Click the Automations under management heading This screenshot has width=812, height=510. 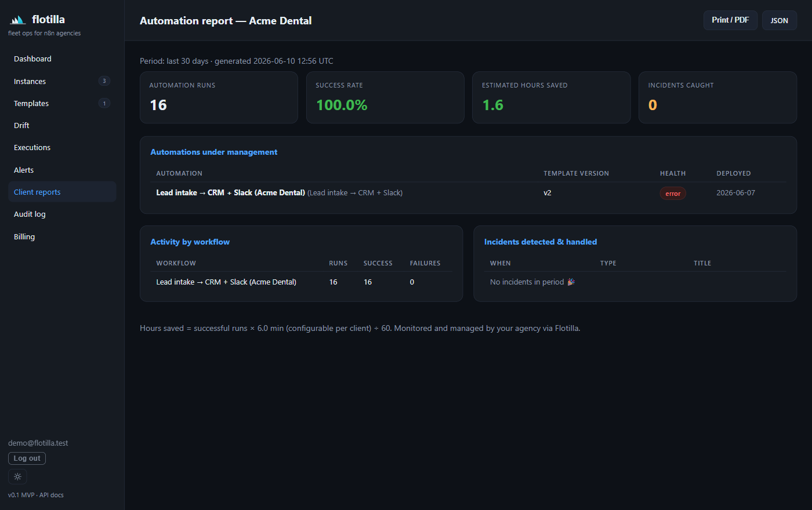(x=213, y=152)
